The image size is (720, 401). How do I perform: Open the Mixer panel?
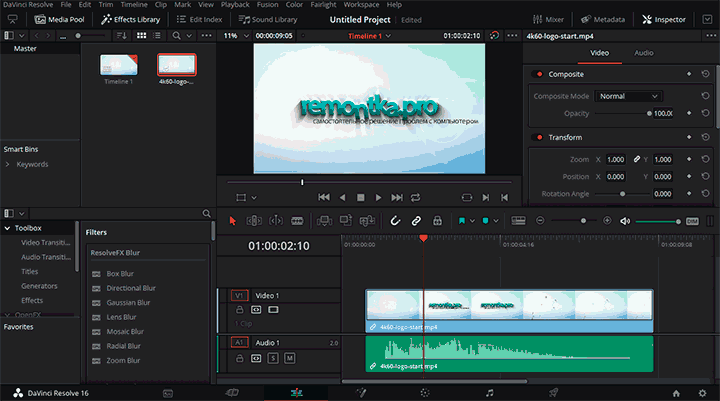pyautogui.click(x=548, y=19)
